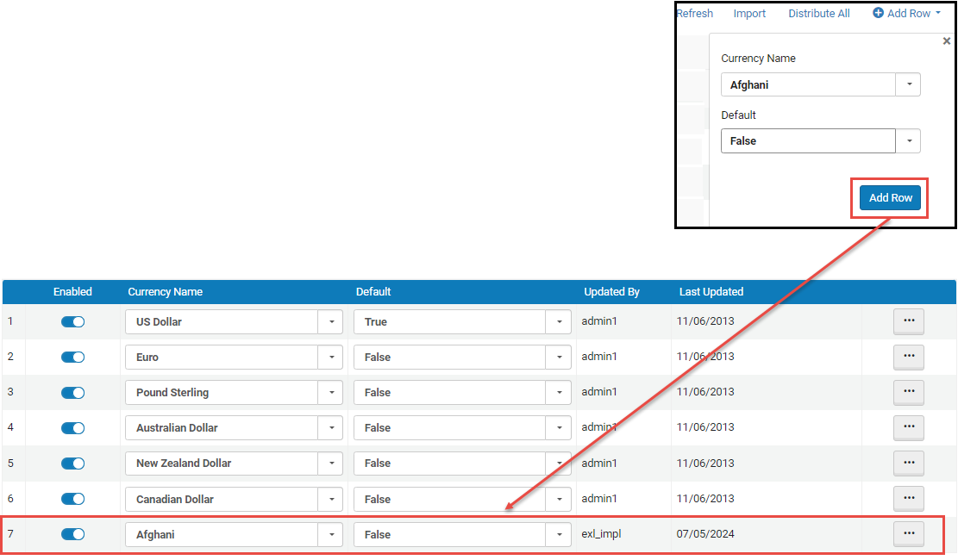Click the Import link
This screenshot has height=560, width=958.
pyautogui.click(x=749, y=14)
